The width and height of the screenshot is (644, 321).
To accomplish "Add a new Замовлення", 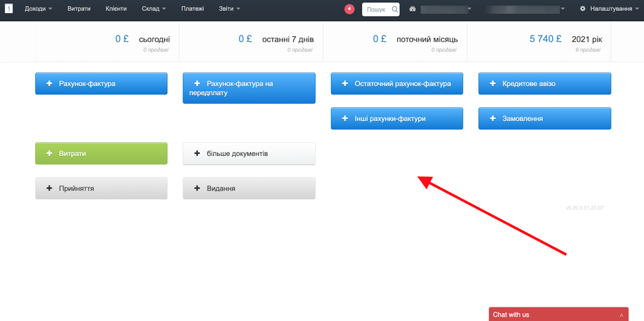I will coord(545,118).
